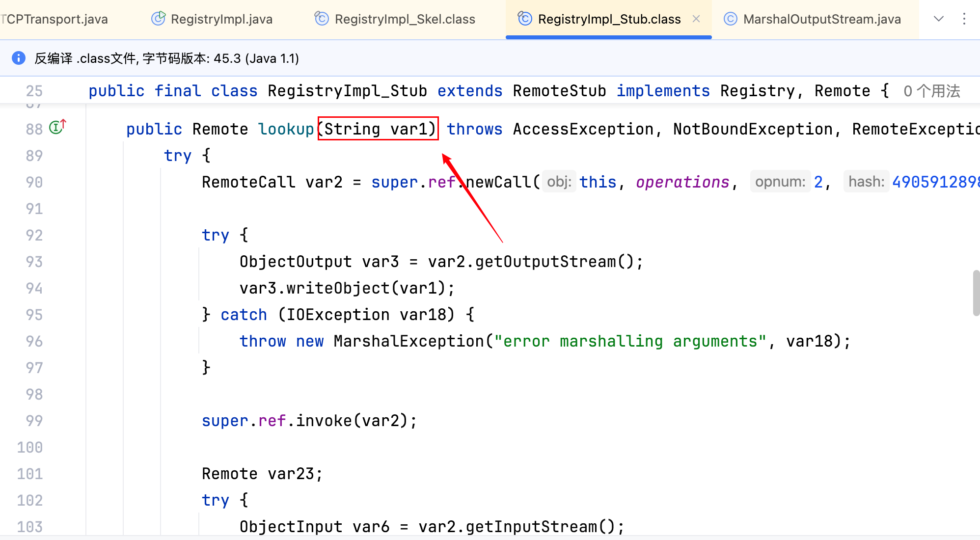
Task: Click MarshalOutputStream.java tab class icon
Action: 731,19
